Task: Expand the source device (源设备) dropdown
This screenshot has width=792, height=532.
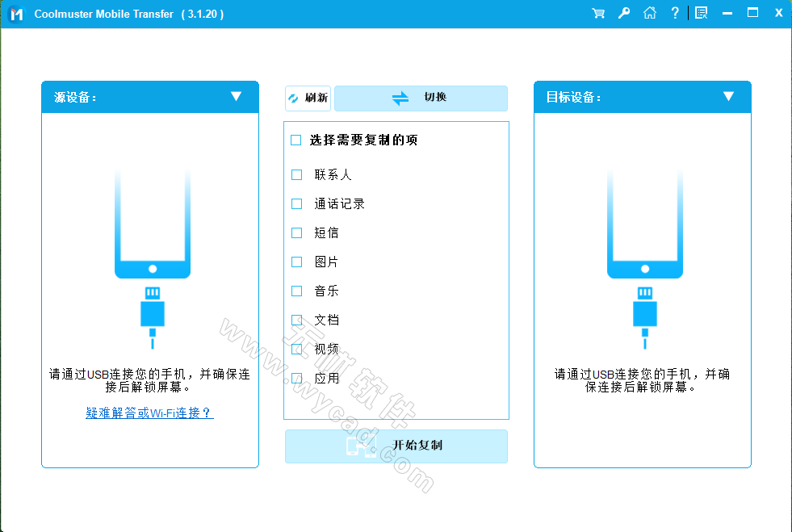Action: [x=237, y=97]
